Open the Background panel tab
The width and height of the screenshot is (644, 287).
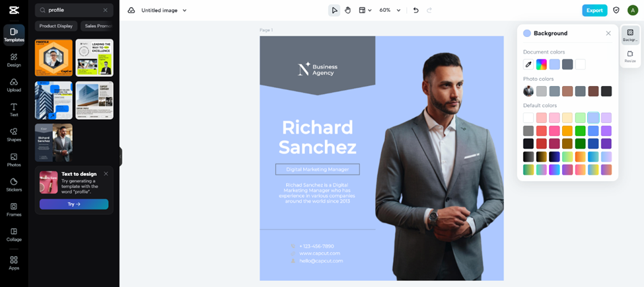[x=630, y=35]
